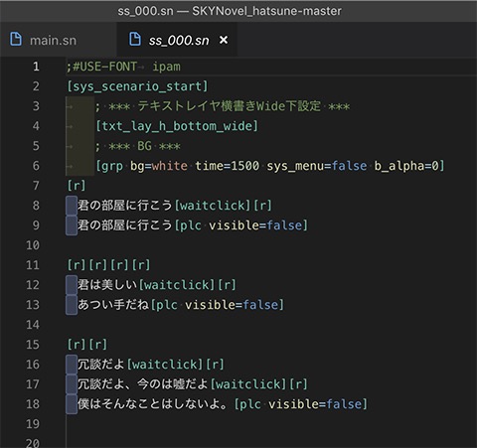The height and width of the screenshot is (448, 477).
Task: Click the [r][r][r][r] tags on line 11
Action: 108,265
